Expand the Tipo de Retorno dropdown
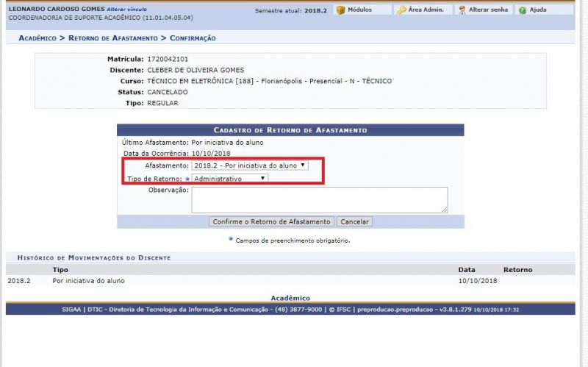Screen dimensions: 588x367 (x=229, y=179)
